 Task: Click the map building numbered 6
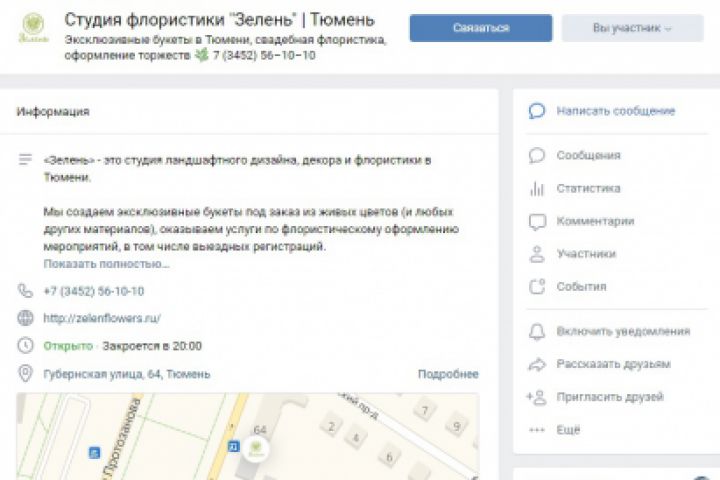coord(389,457)
